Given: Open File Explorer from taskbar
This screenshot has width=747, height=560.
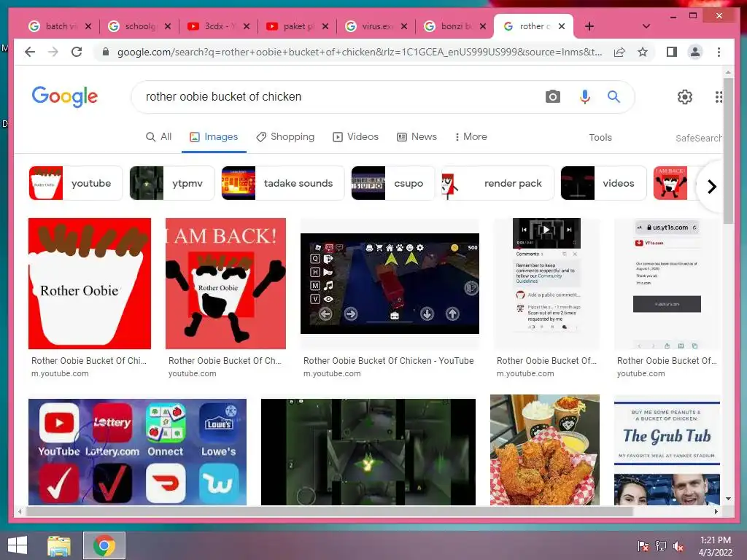Looking at the screenshot, I should [59, 545].
